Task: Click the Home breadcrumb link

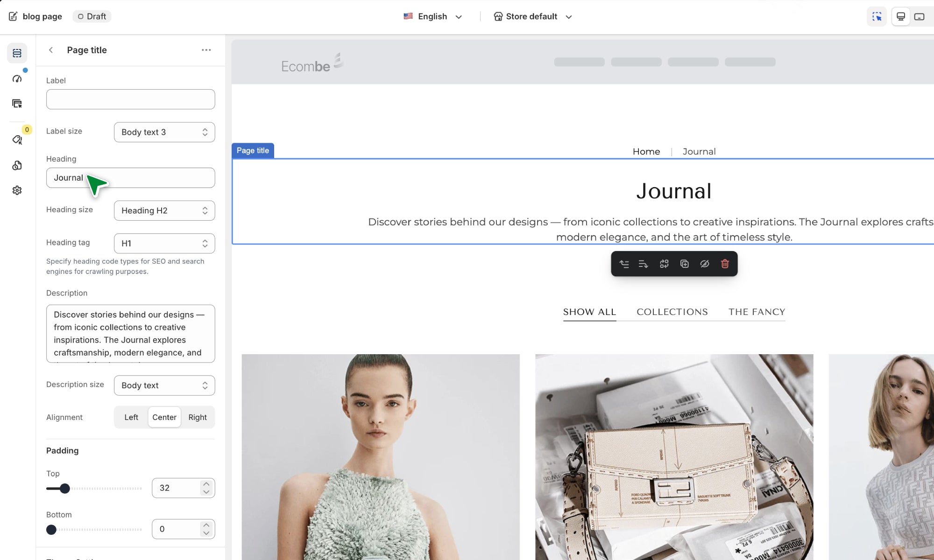Action: 646,152
